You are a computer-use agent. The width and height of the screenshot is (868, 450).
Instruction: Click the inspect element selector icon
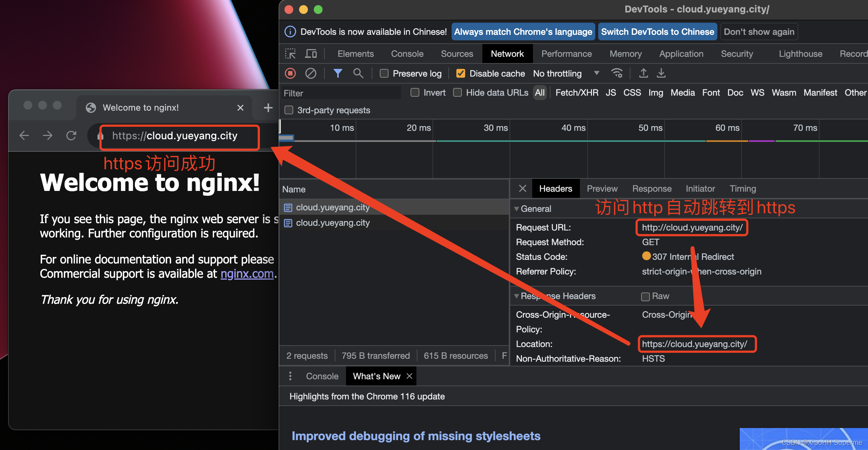pyautogui.click(x=290, y=54)
